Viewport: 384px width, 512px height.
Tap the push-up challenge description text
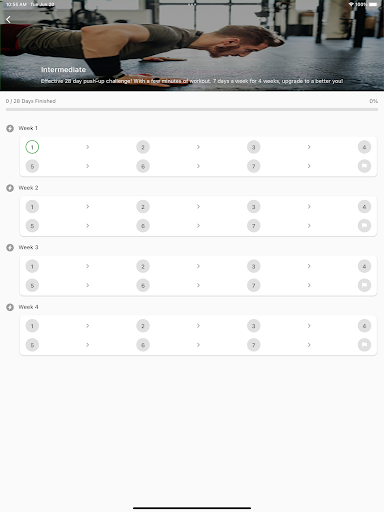[x=192, y=81]
